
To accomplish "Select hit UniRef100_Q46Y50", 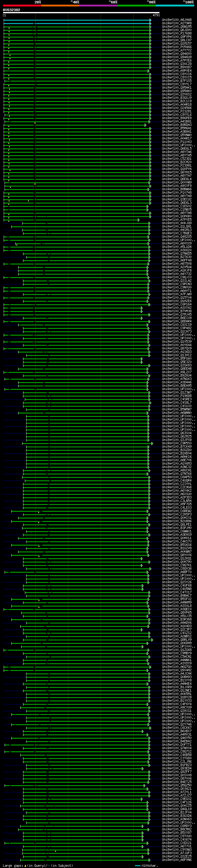I will [x=177, y=738].
